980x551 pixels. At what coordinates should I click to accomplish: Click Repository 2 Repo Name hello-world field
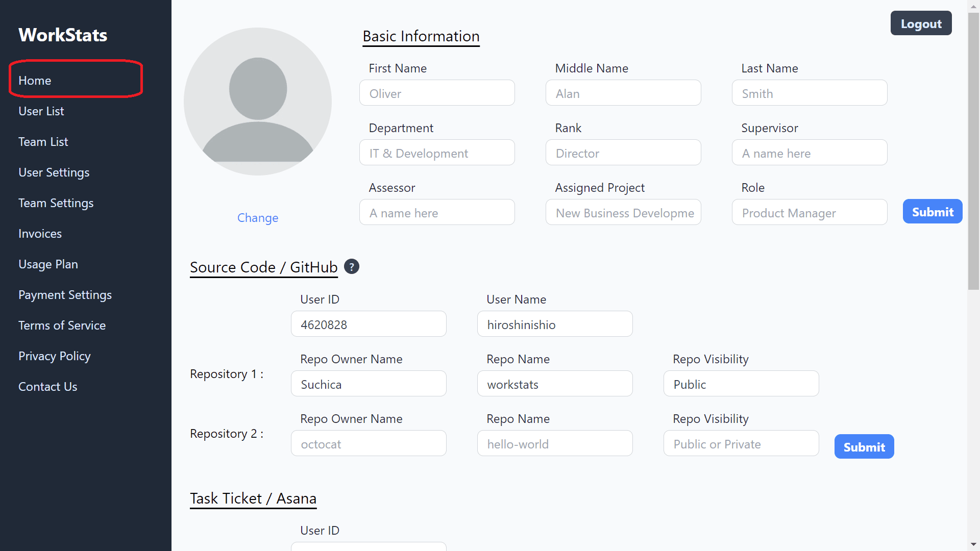tap(555, 443)
